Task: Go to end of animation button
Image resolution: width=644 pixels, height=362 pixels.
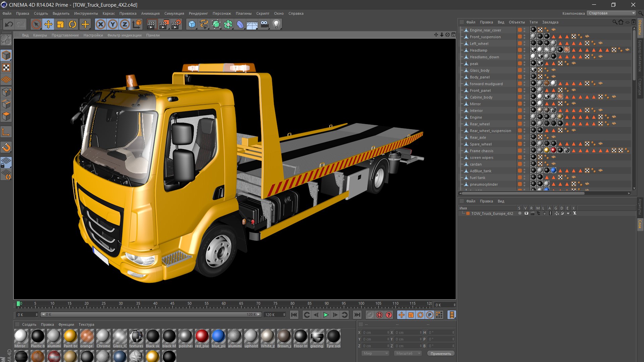Action: [x=357, y=315]
